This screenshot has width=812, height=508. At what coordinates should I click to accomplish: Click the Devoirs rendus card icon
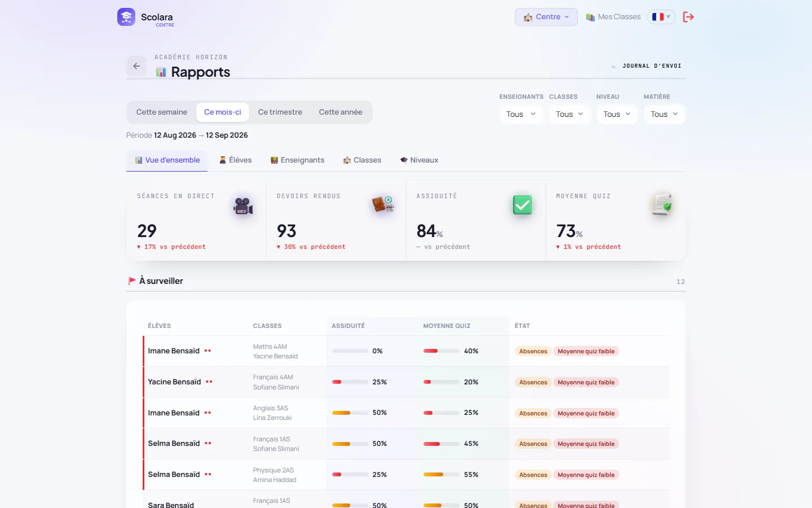click(x=382, y=204)
